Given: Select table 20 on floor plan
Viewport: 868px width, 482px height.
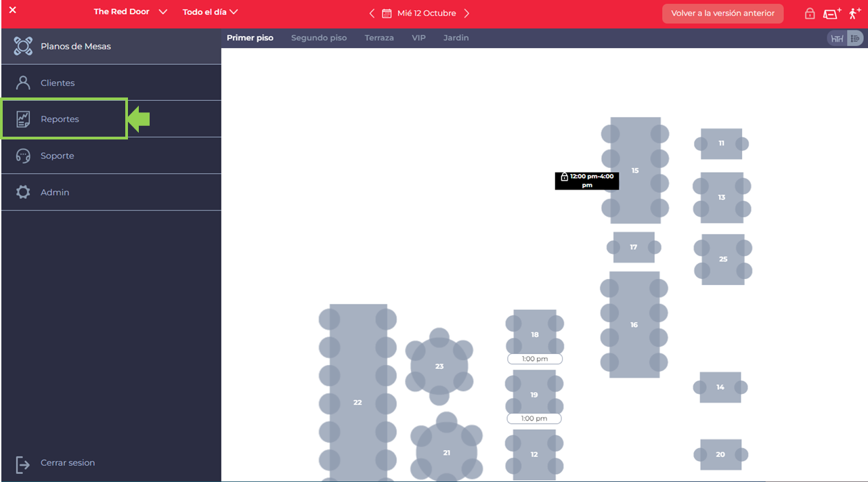Looking at the screenshot, I should point(720,454).
